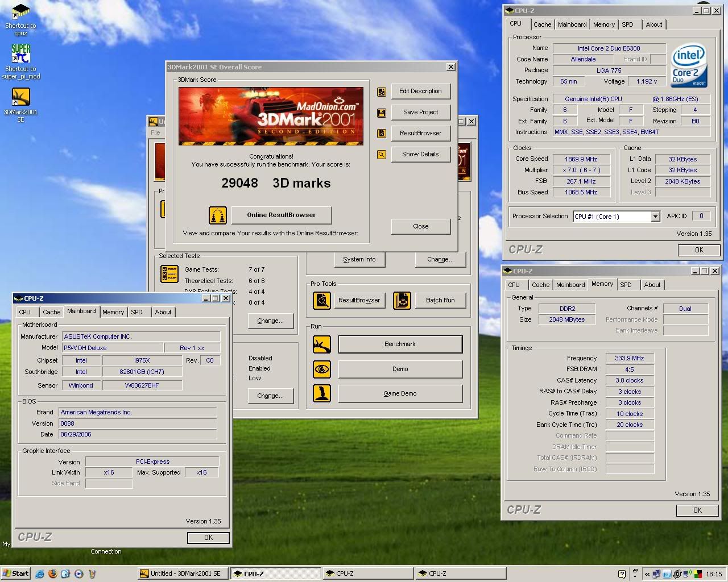Image resolution: width=728 pixels, height=582 pixels.
Task: Open the Windows Start menu
Action: point(15,574)
